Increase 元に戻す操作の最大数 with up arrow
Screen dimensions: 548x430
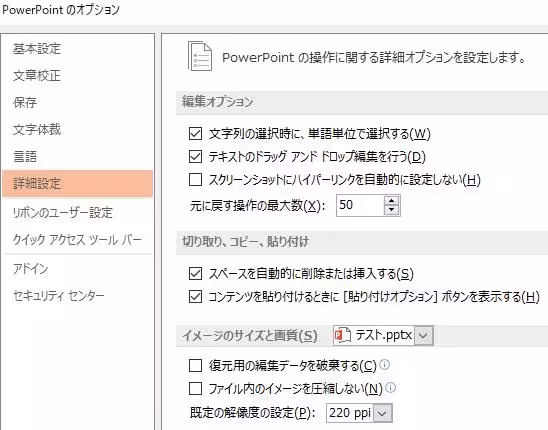coord(391,201)
